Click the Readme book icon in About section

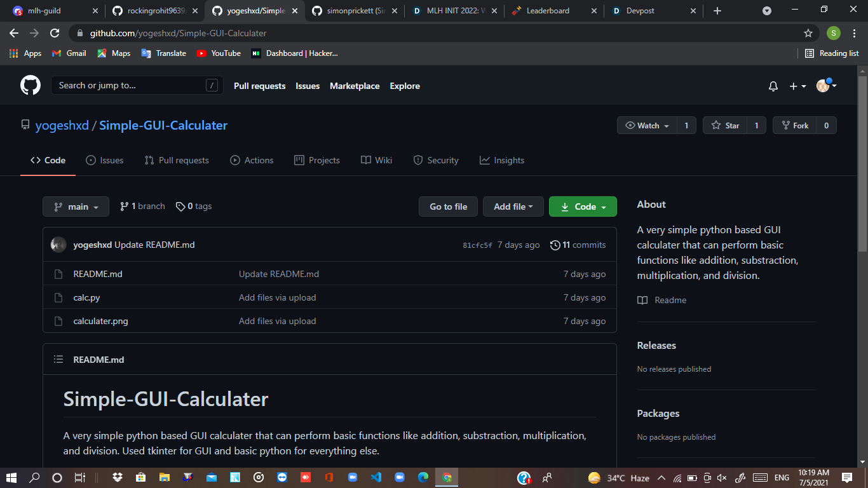point(642,300)
